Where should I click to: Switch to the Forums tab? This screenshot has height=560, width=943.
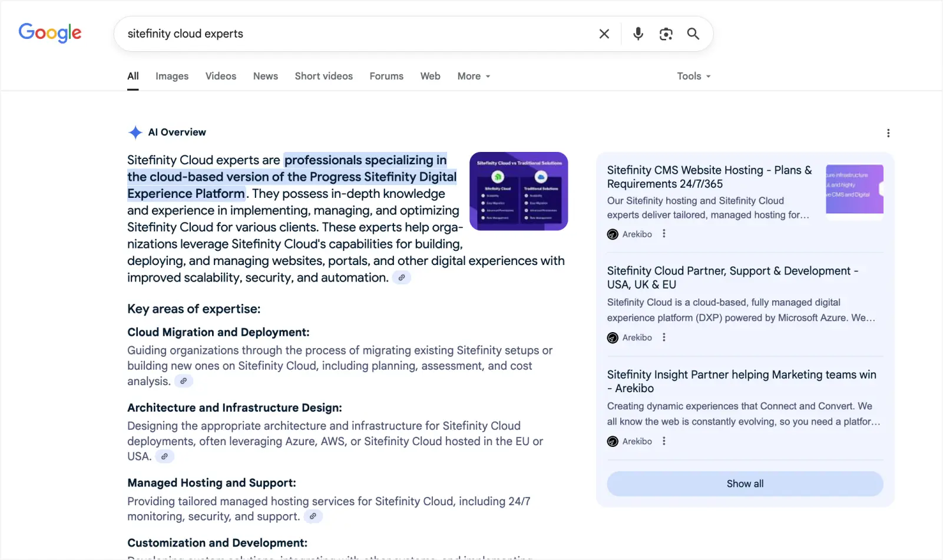386,76
